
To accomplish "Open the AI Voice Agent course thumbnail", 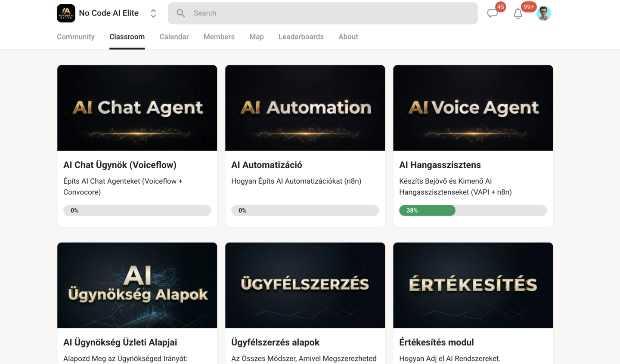I will click(x=473, y=108).
